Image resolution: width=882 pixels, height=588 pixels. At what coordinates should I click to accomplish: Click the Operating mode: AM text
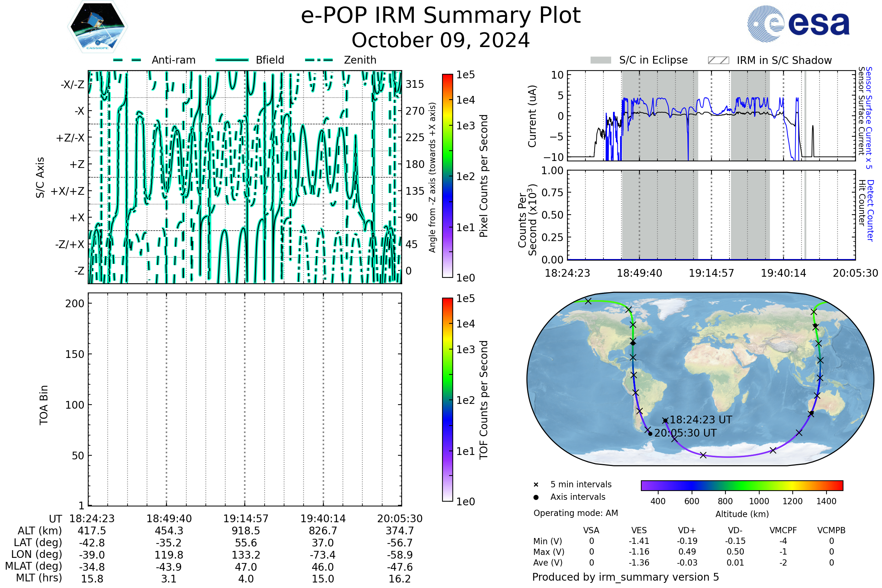point(576,513)
